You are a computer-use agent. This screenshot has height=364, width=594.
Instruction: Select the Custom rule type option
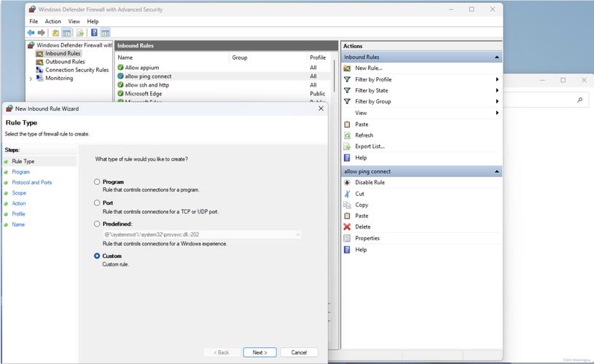coord(97,256)
